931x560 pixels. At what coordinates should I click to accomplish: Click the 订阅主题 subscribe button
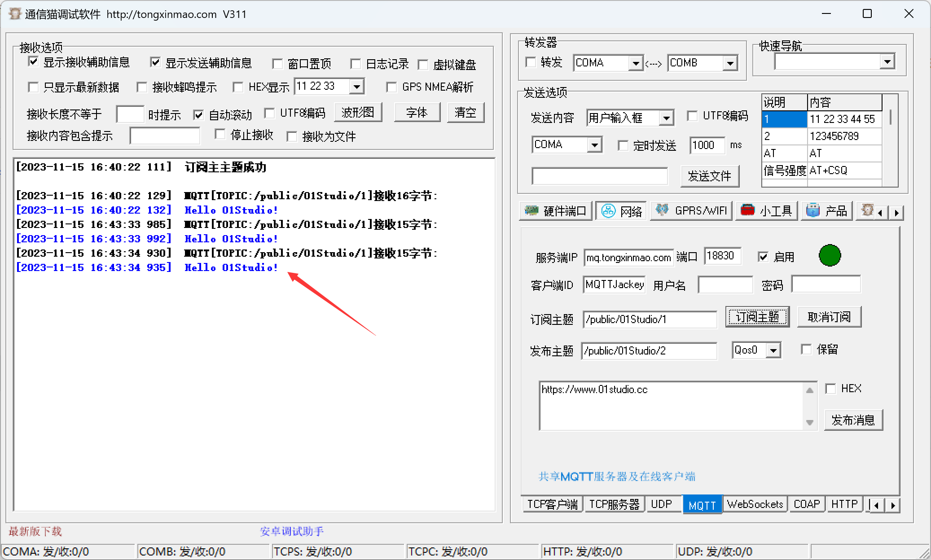click(x=757, y=317)
